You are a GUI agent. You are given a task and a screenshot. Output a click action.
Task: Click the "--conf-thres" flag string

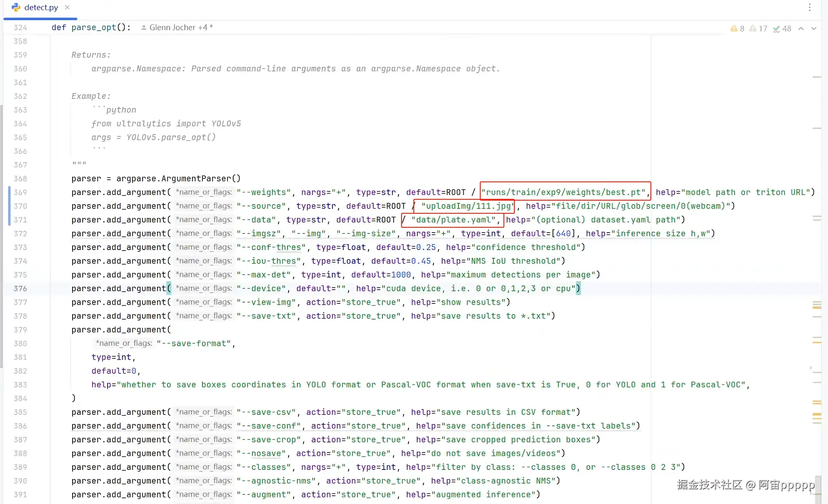[271, 247]
